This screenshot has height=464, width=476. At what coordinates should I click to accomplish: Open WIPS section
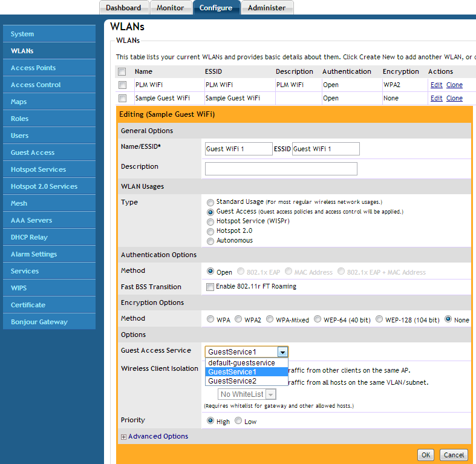[x=49, y=288]
